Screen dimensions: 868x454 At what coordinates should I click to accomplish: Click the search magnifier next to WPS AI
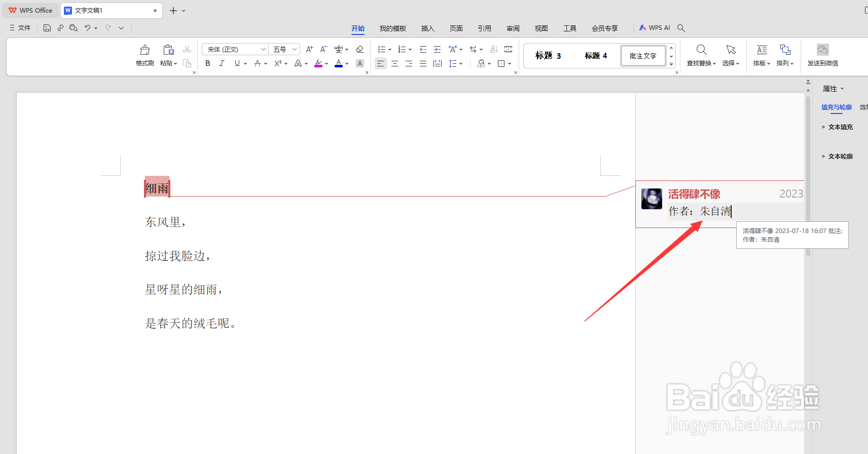point(681,28)
